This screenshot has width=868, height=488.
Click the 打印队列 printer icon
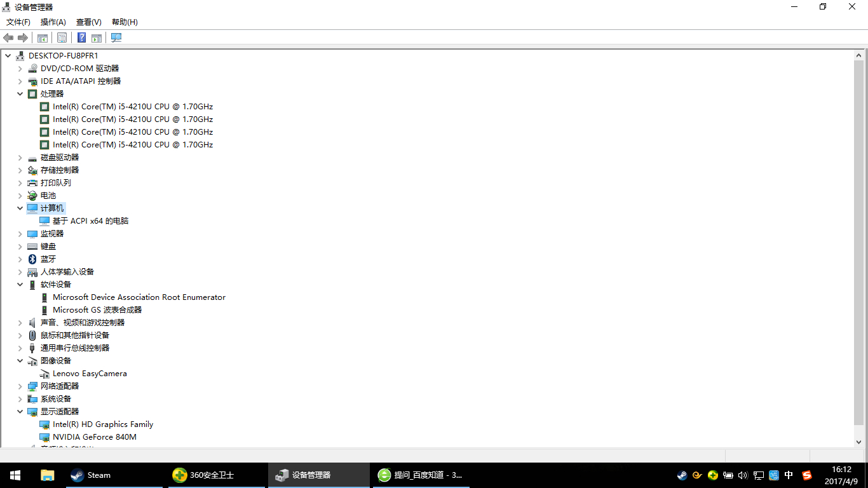(x=32, y=182)
